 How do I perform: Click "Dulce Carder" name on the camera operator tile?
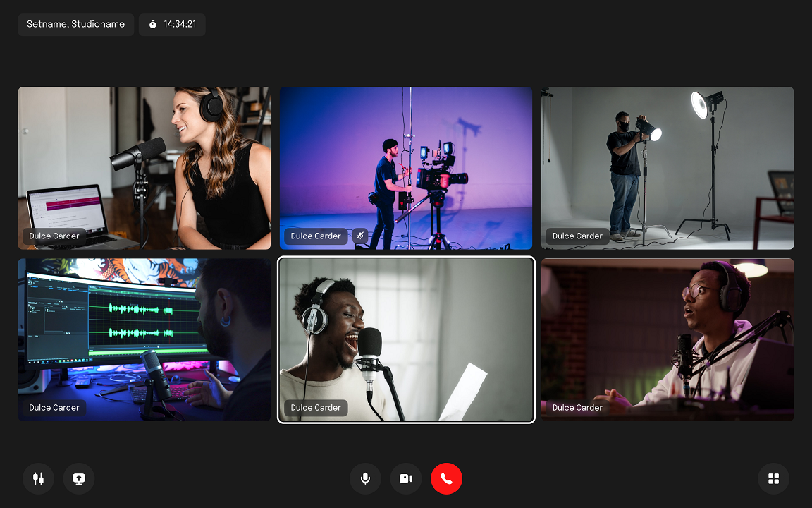[x=316, y=236]
